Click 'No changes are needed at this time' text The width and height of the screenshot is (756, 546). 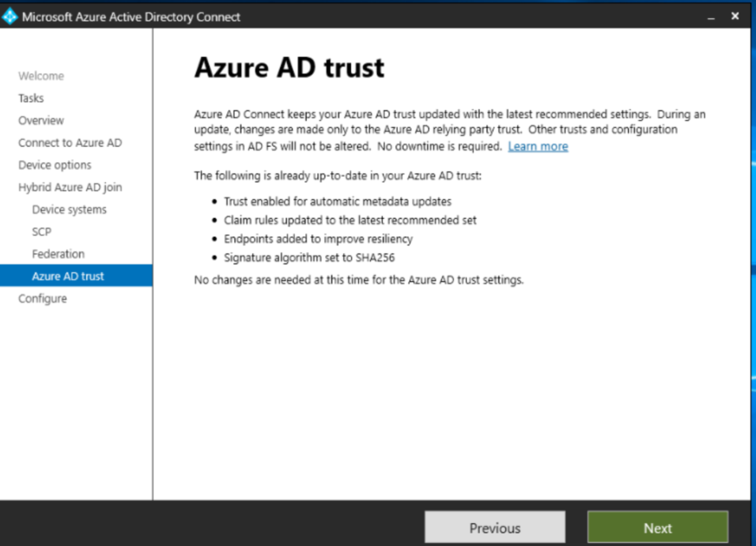[x=359, y=280]
